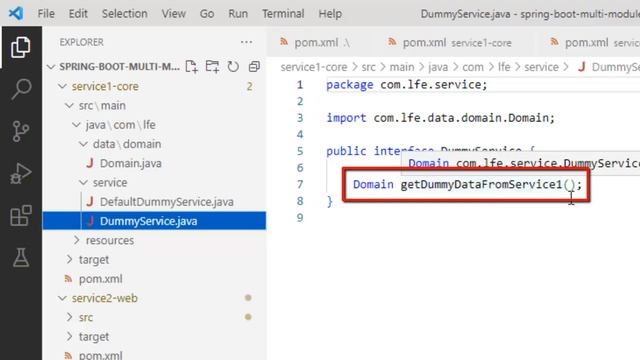
Task: Collapse the service2-web folder
Action: pos(62,298)
